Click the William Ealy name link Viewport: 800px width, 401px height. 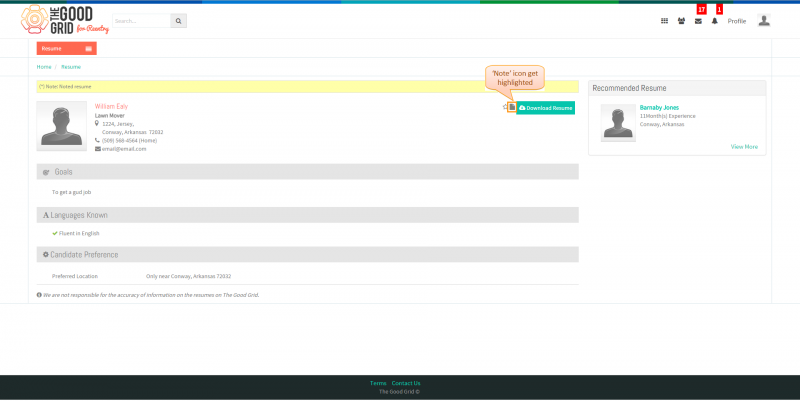(x=111, y=106)
